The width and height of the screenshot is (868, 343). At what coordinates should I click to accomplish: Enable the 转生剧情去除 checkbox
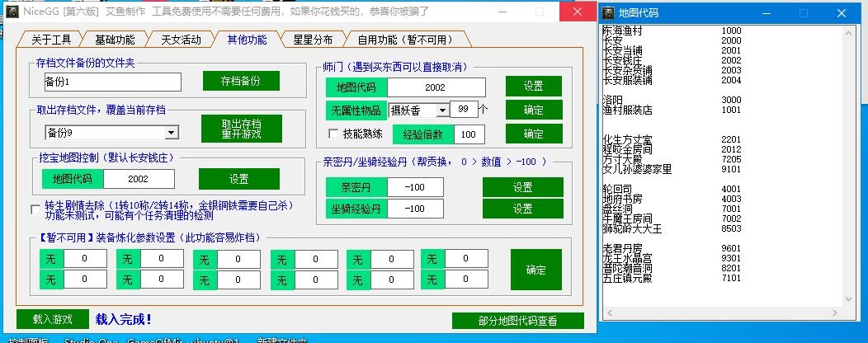pos(35,209)
